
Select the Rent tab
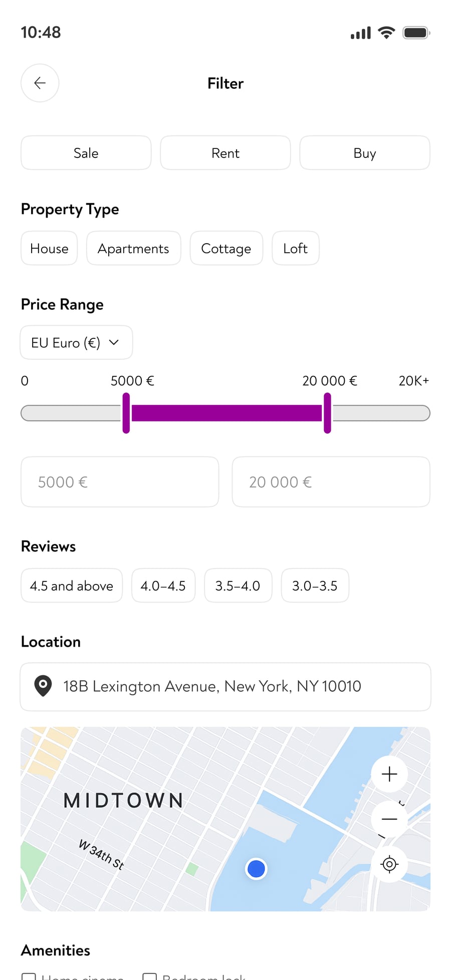pos(225,153)
